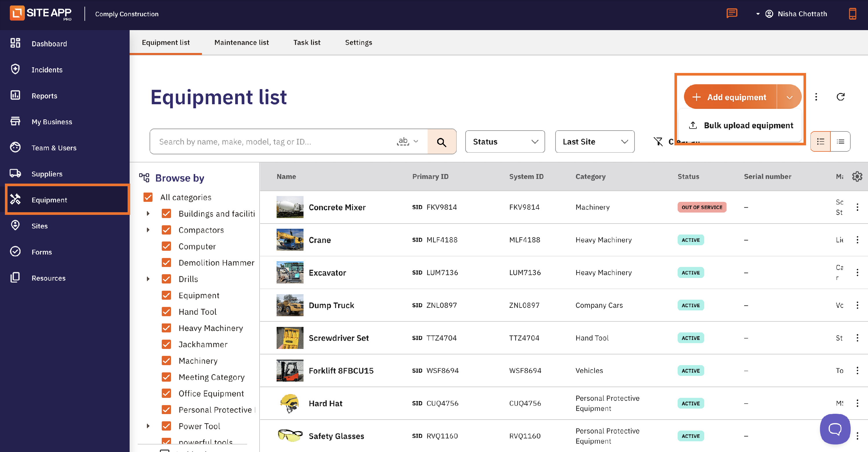Screen dimensions: 868x452
Task: Switch to the Task list tab
Action: (x=307, y=43)
